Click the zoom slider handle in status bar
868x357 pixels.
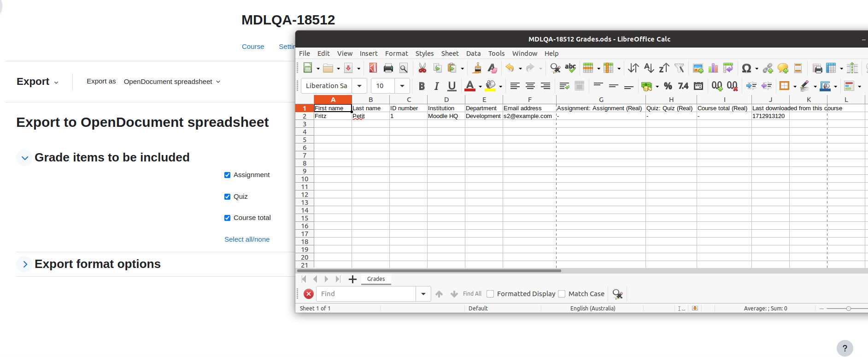(848, 309)
